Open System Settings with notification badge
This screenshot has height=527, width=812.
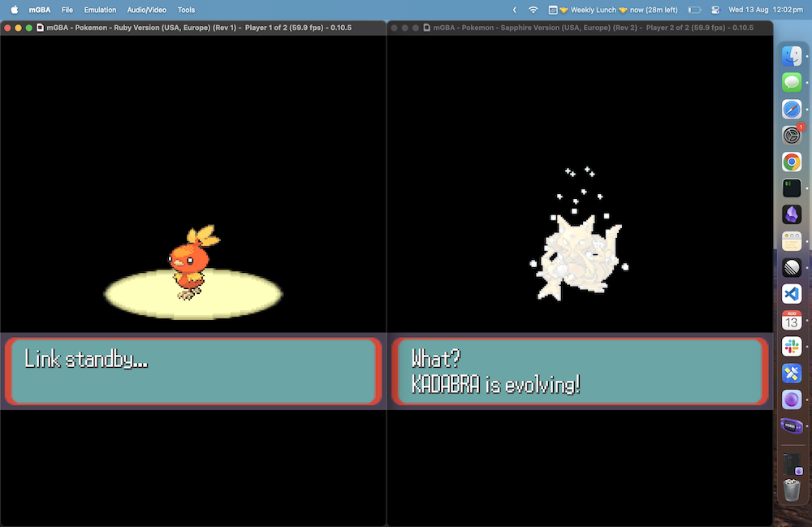pyautogui.click(x=792, y=135)
